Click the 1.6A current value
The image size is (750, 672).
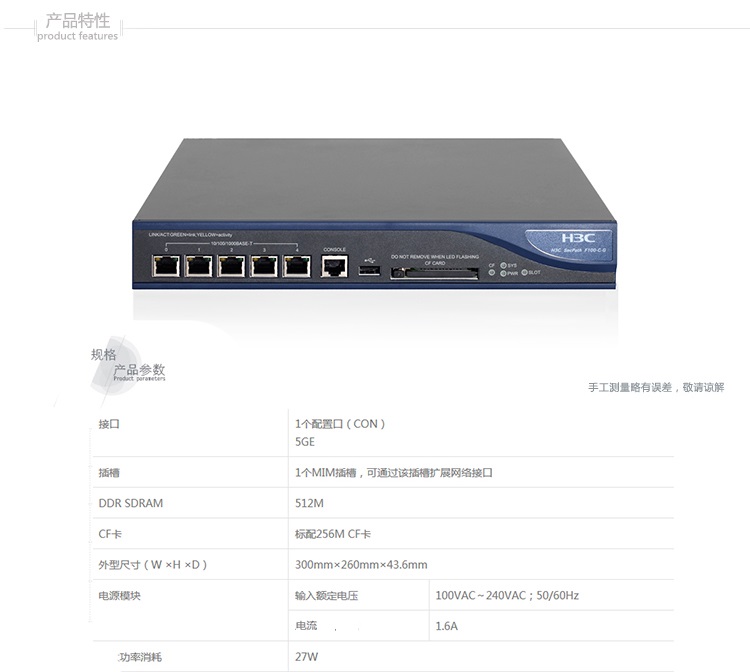click(x=446, y=626)
